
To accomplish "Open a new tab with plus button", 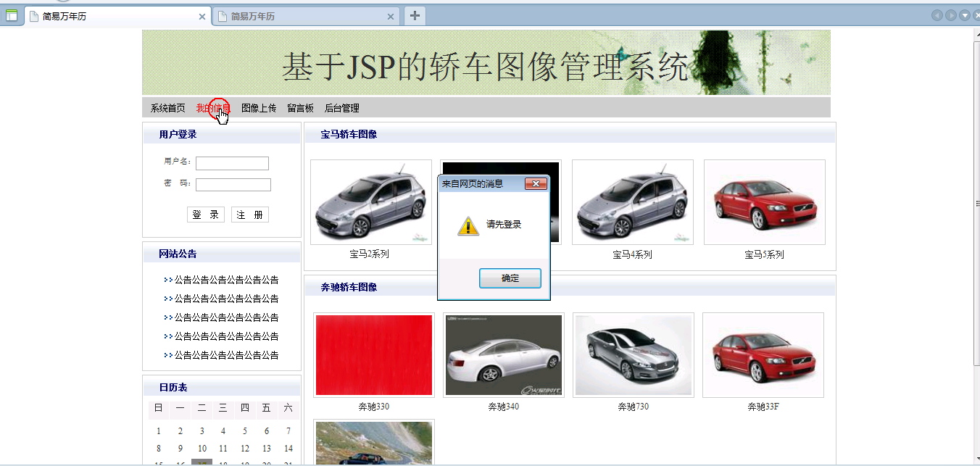I will pos(414,15).
